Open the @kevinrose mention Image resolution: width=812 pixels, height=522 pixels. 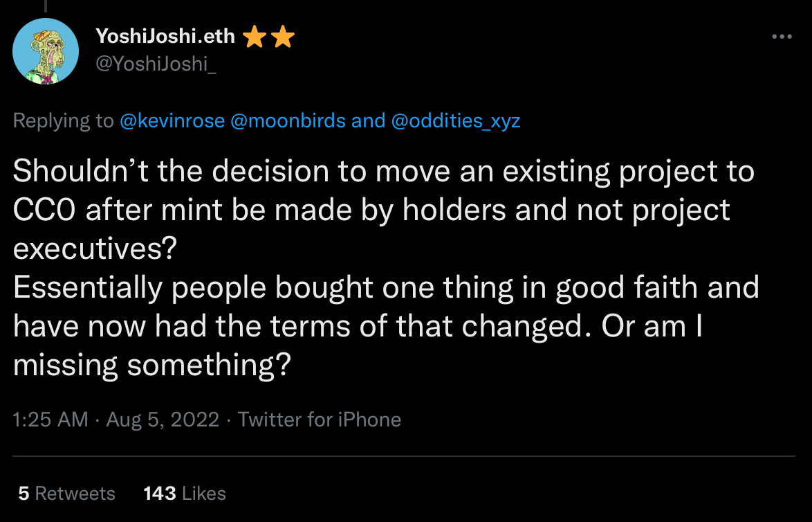tap(172, 121)
